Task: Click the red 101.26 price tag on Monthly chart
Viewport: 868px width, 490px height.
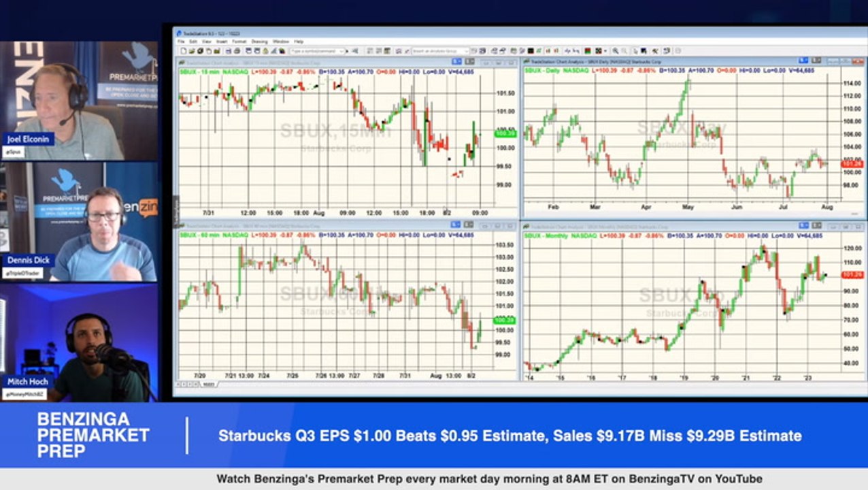Action: [852, 274]
